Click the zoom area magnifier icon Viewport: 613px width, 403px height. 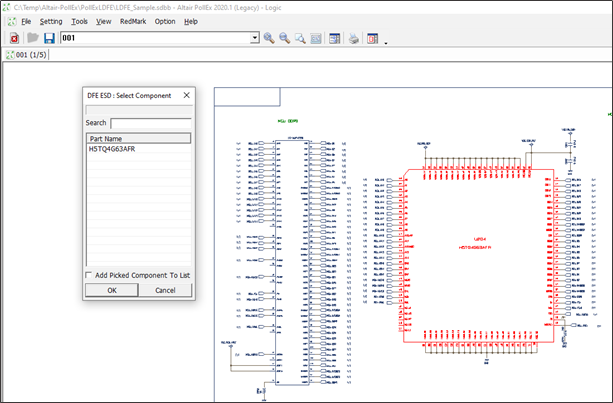[301, 38]
